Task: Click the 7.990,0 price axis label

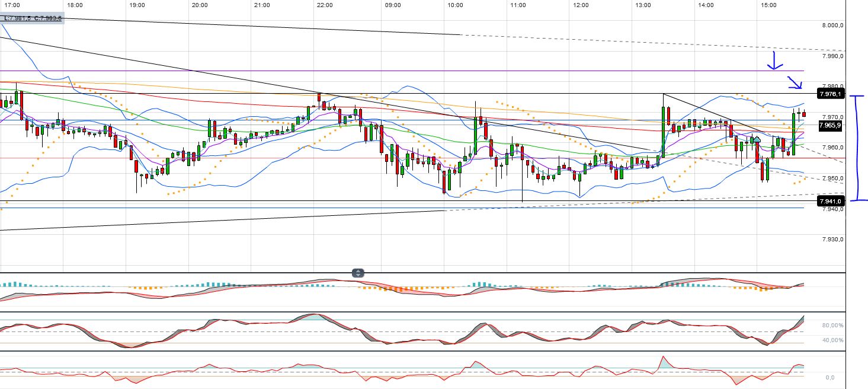Action: coord(833,56)
